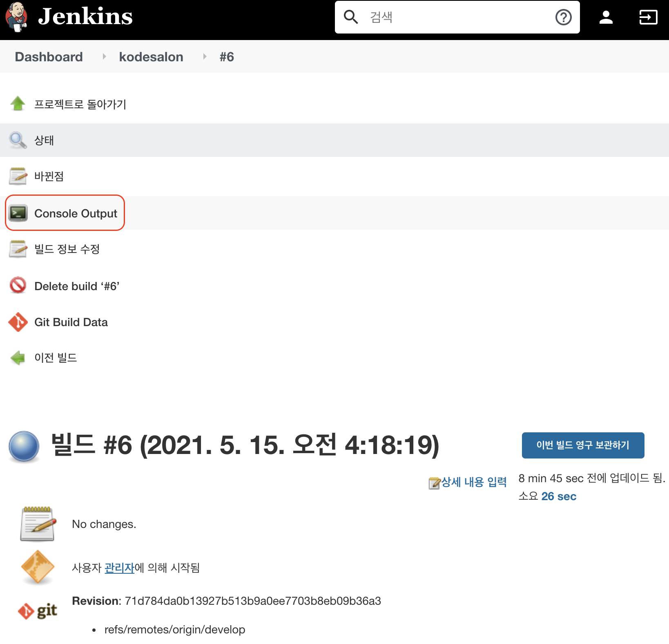This screenshot has height=644, width=669.
Task: Open the user profile icon in header
Action: tap(606, 17)
